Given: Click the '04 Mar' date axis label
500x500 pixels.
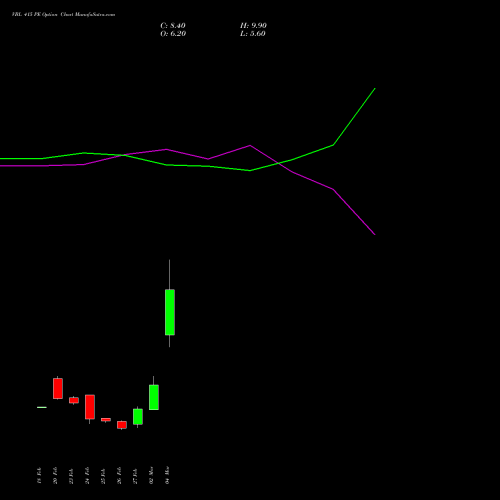Looking at the screenshot, I should click(167, 475).
